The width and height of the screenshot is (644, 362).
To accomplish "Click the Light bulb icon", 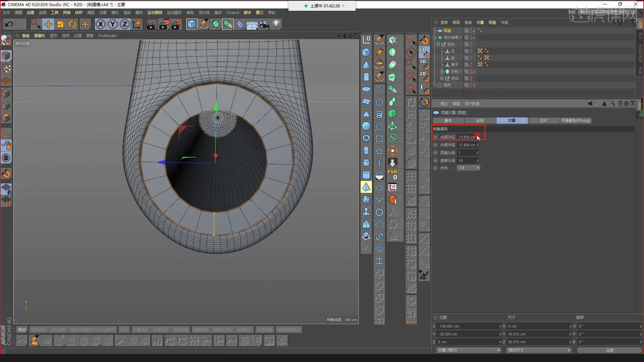I will pos(276,24).
